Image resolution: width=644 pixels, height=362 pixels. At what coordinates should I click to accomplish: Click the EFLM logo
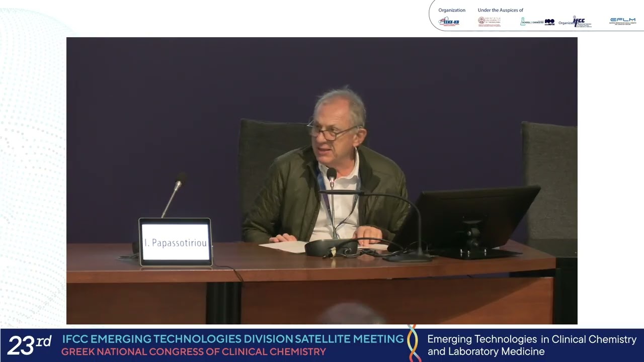point(623,21)
